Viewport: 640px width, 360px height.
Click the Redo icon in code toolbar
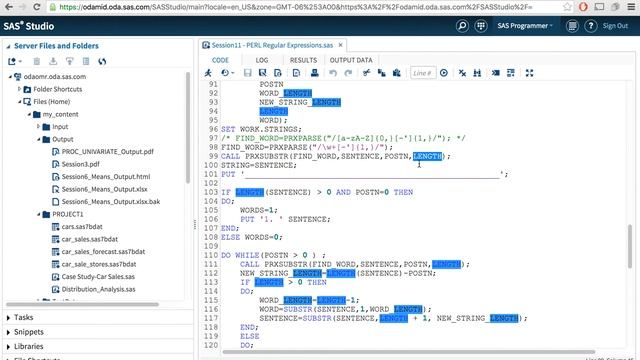(348, 73)
